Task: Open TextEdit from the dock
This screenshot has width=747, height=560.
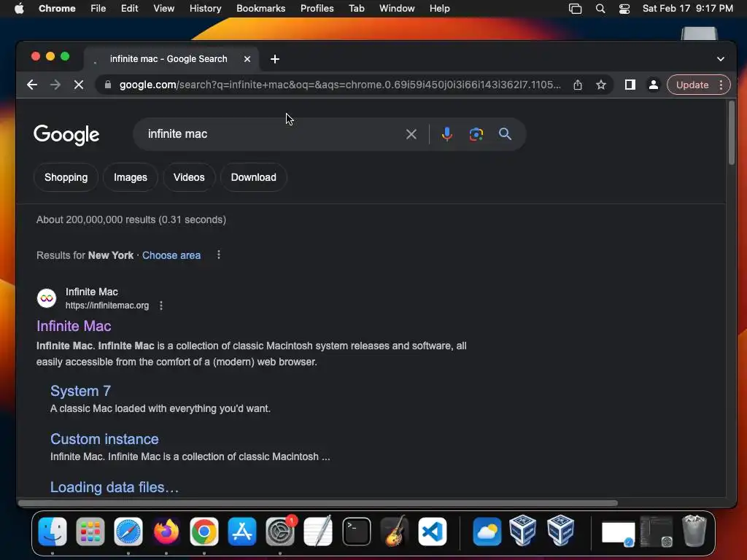Action: pyautogui.click(x=318, y=531)
